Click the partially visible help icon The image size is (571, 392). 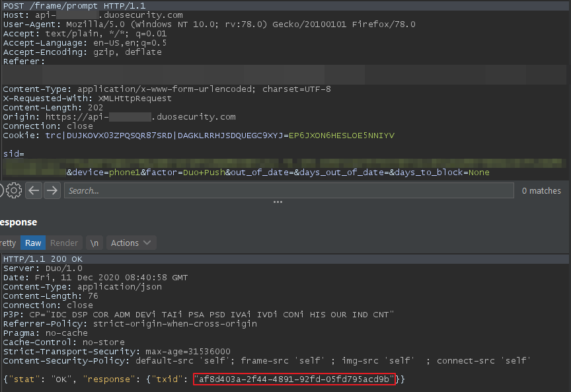1,191
